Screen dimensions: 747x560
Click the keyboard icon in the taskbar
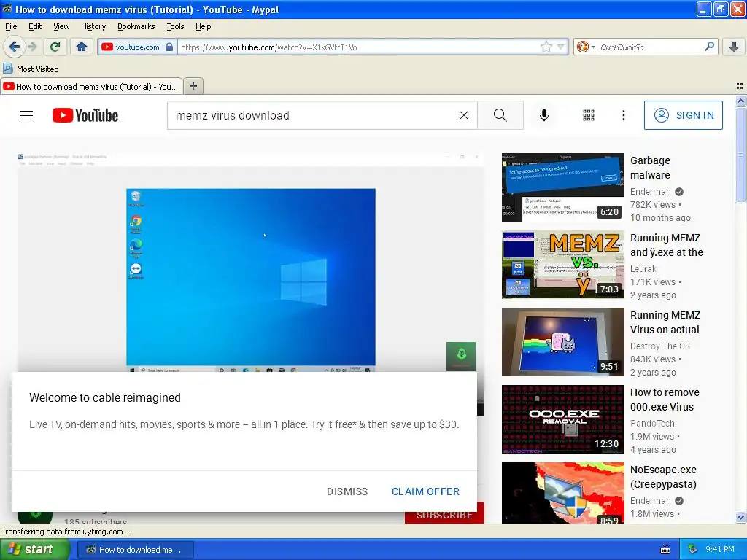(x=665, y=550)
